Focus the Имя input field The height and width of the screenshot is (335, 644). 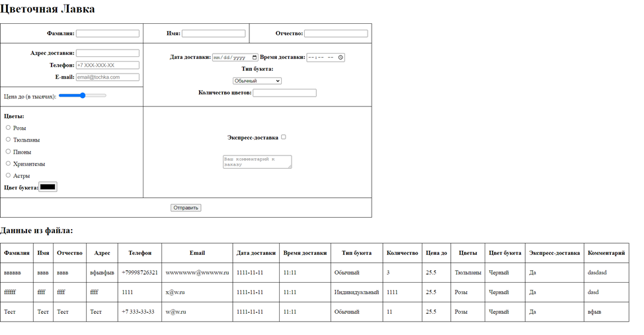click(x=214, y=34)
